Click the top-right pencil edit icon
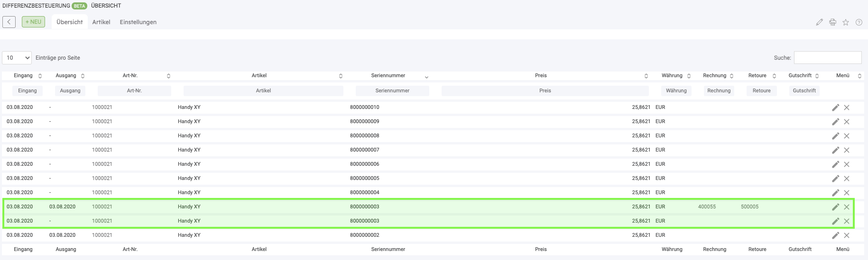 819,22
